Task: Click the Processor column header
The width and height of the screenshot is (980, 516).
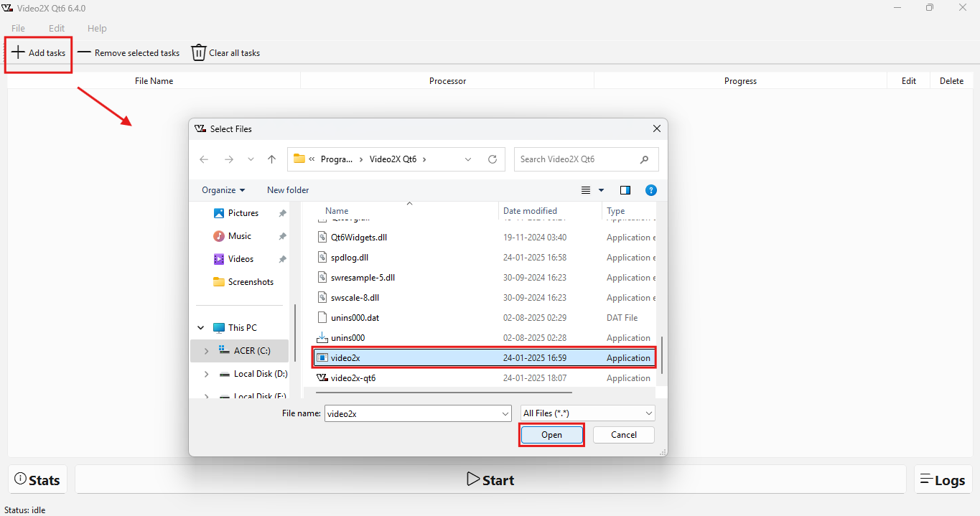Action: (x=447, y=81)
